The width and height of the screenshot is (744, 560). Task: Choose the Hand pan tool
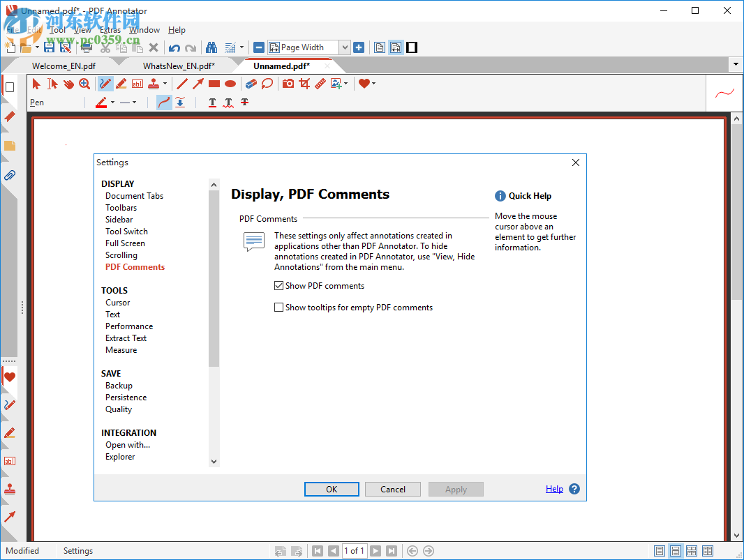coord(68,83)
